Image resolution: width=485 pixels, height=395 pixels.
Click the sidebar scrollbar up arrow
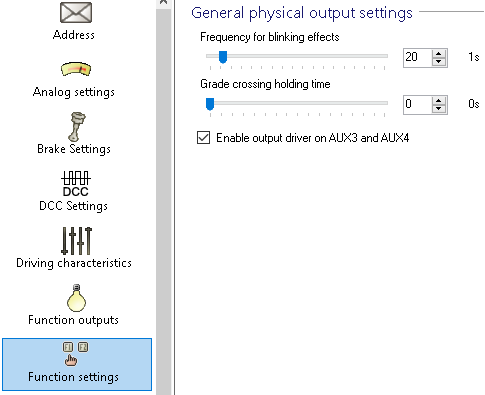(163, 3)
